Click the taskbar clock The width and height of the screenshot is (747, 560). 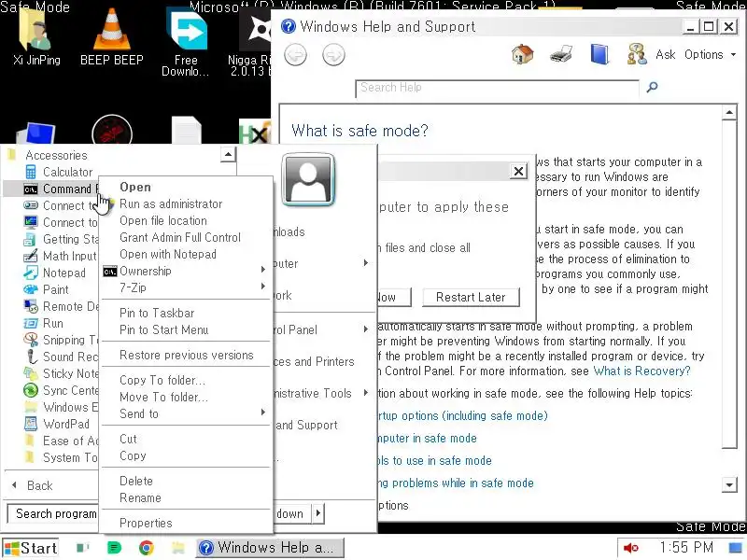[x=686, y=548]
